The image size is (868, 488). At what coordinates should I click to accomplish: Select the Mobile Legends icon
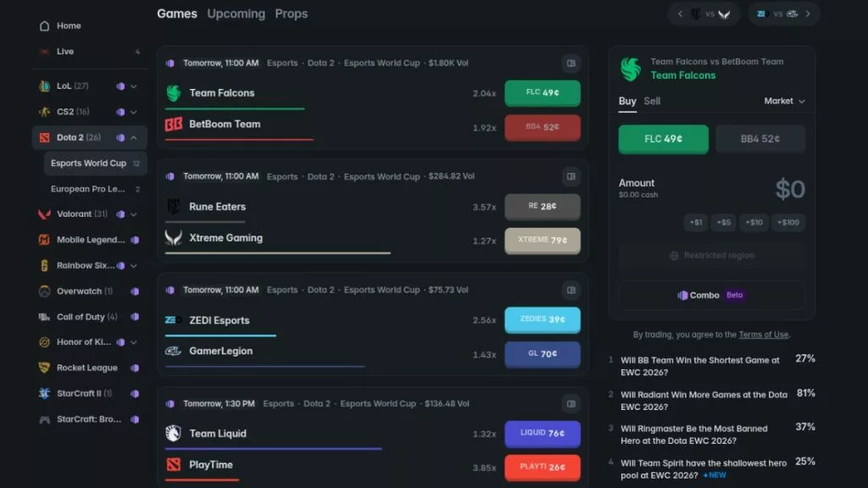(x=44, y=240)
